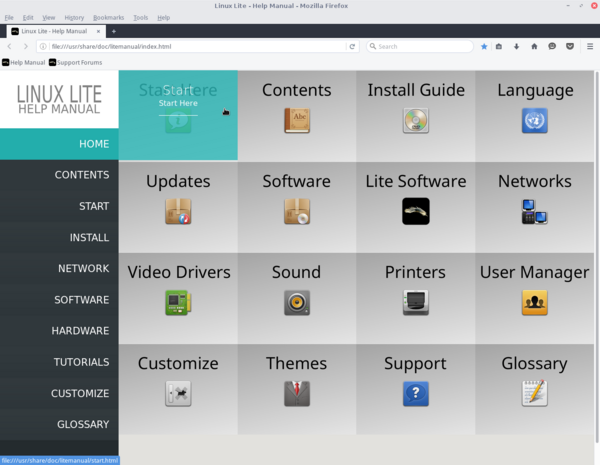Click the Video Drivers circuit board icon

click(178, 302)
